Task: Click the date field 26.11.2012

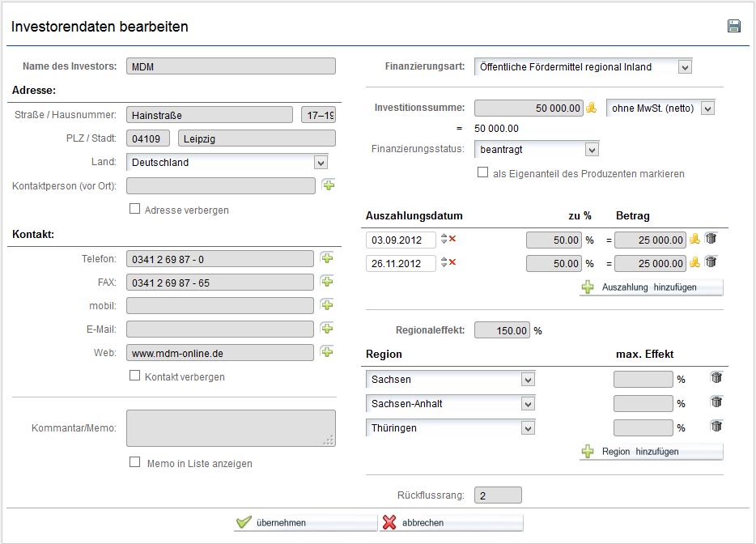Action: pyautogui.click(x=401, y=263)
